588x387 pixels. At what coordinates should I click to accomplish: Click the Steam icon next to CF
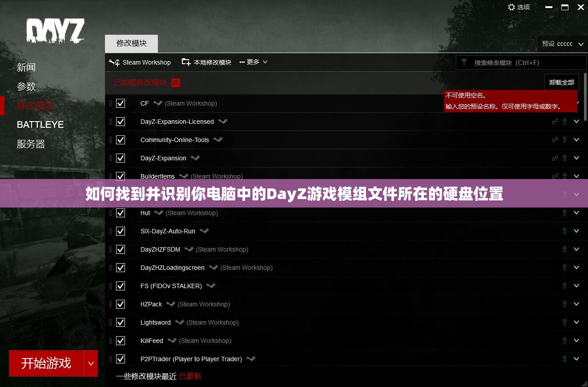(157, 103)
